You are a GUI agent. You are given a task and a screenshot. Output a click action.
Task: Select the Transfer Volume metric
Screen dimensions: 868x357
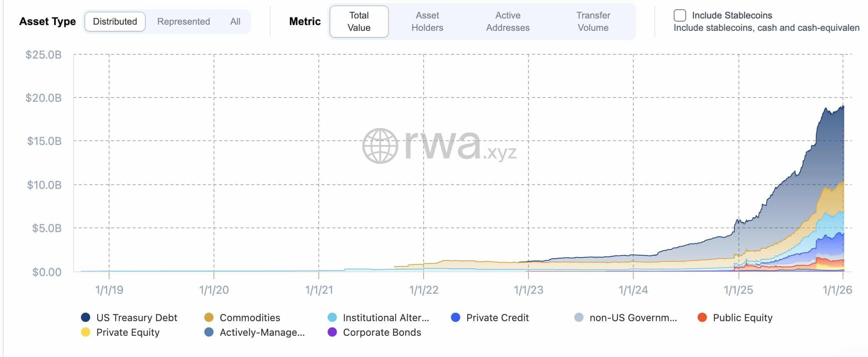pyautogui.click(x=593, y=21)
